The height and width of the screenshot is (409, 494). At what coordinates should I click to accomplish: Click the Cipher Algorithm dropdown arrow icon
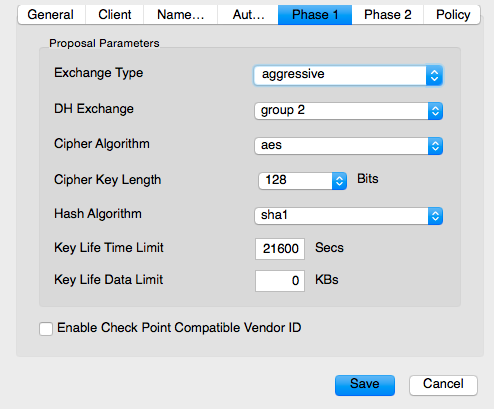pos(435,146)
